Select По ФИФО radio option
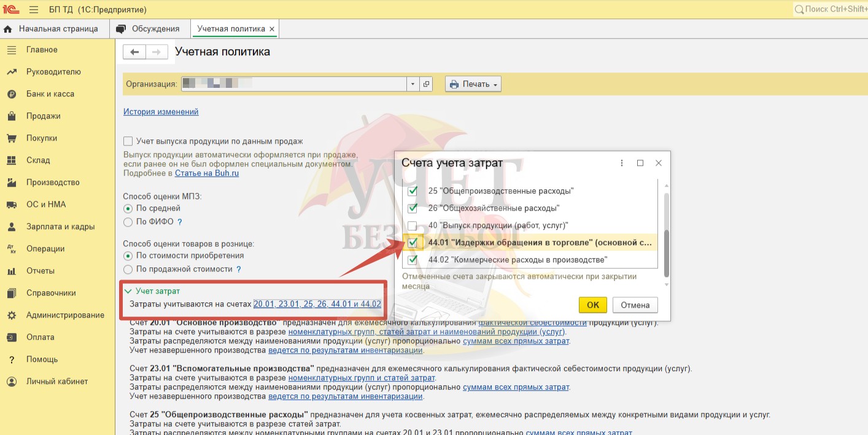The image size is (868, 435). point(128,222)
